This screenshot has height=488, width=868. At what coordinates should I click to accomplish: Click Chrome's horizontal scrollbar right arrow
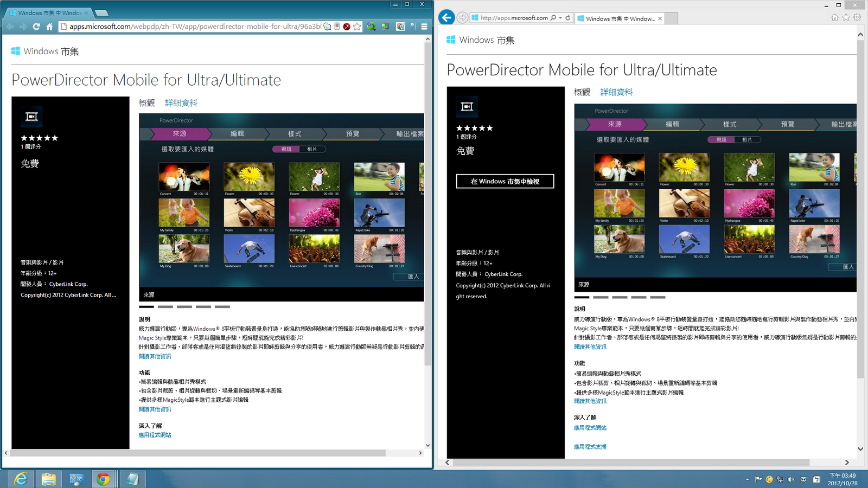pyautogui.click(x=420, y=453)
